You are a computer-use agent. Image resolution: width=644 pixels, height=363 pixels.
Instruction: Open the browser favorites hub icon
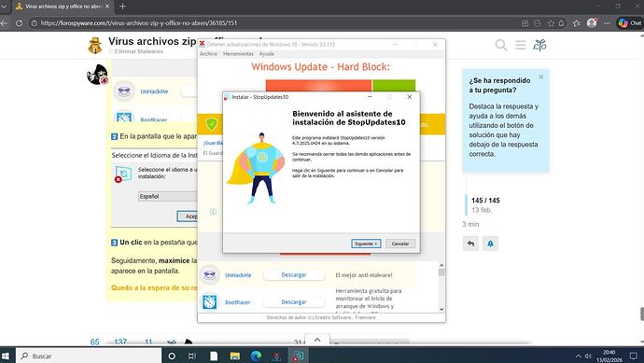[577, 23]
